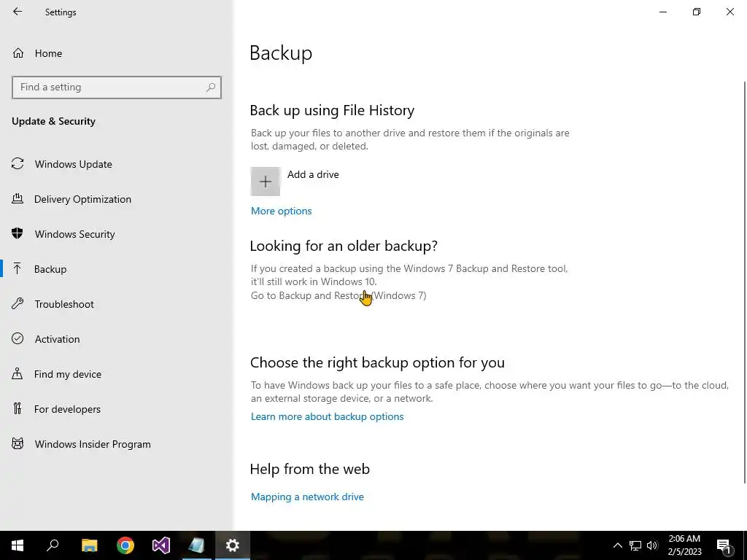Click the Backup page heading
The height and width of the screenshot is (560, 747).
[x=281, y=52]
